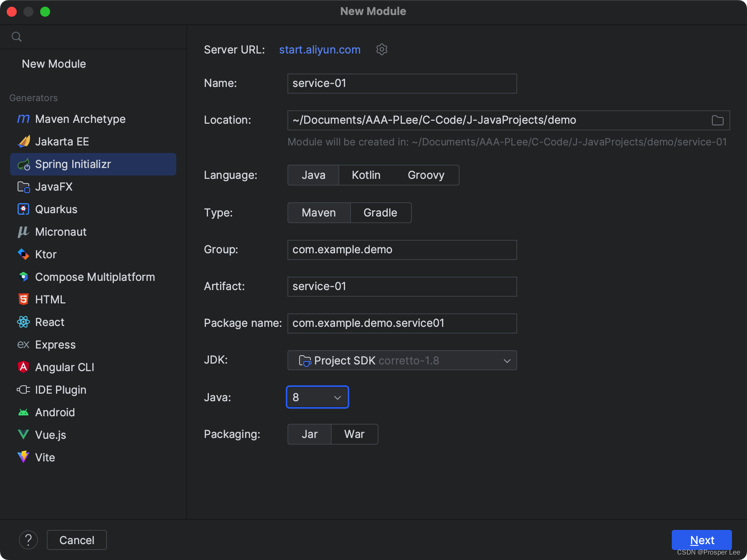Set packaging to War

[354, 434]
